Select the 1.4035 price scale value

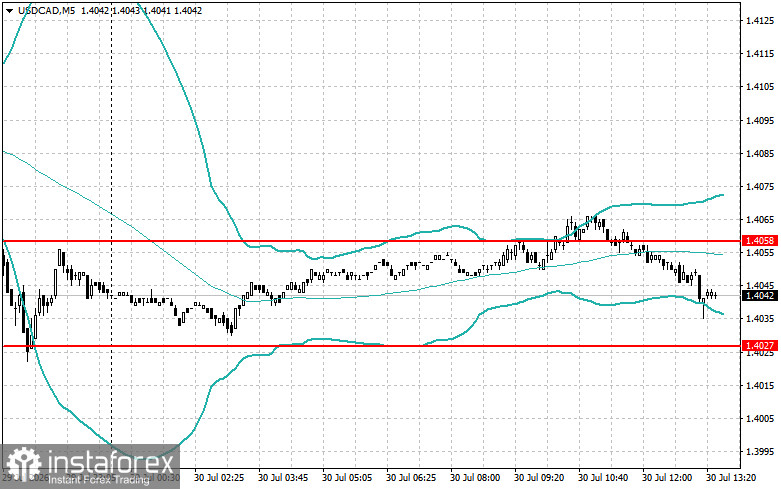[760, 318]
